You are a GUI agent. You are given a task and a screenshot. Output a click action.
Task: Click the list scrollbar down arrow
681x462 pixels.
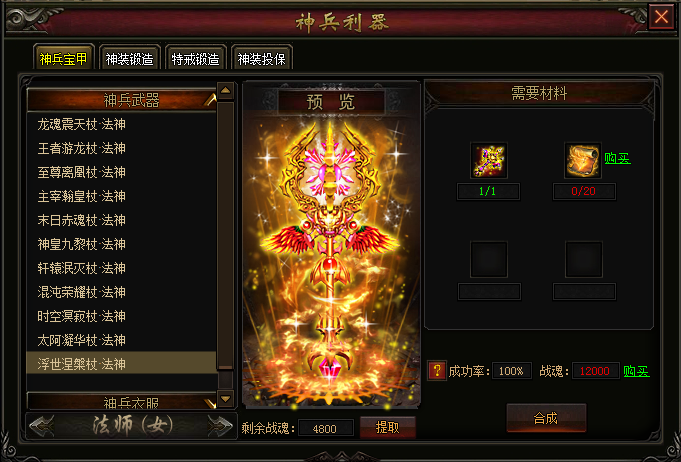point(225,399)
